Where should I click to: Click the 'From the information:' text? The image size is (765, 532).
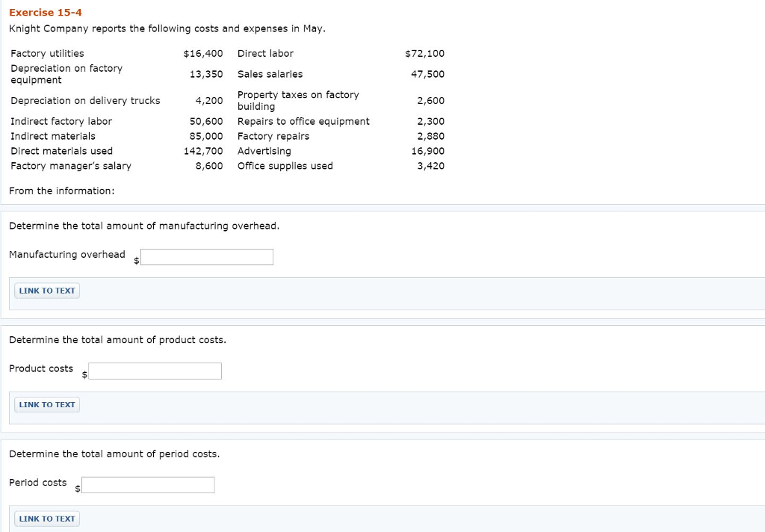pyautogui.click(x=62, y=191)
